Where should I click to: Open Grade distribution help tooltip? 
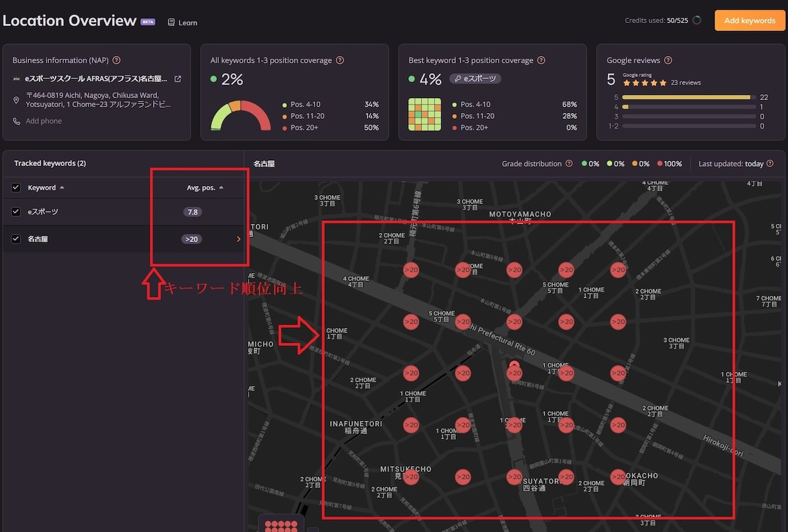click(x=569, y=164)
